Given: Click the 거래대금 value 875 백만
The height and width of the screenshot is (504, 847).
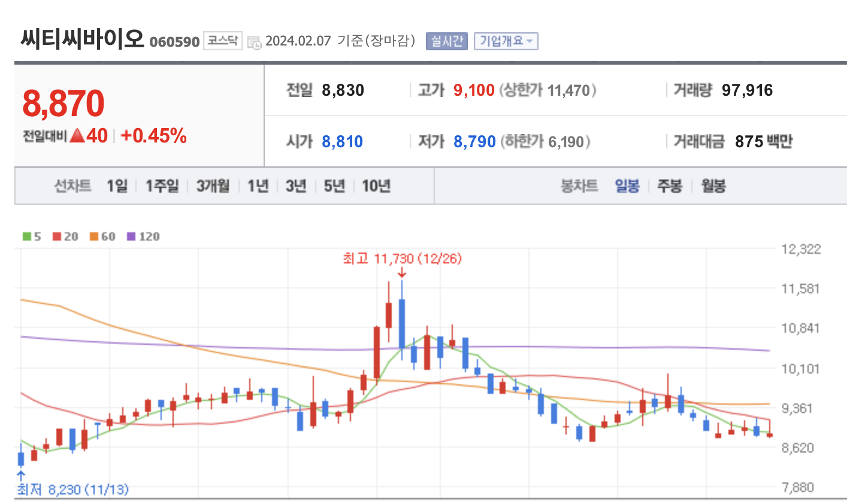Looking at the screenshot, I should coord(764,142).
